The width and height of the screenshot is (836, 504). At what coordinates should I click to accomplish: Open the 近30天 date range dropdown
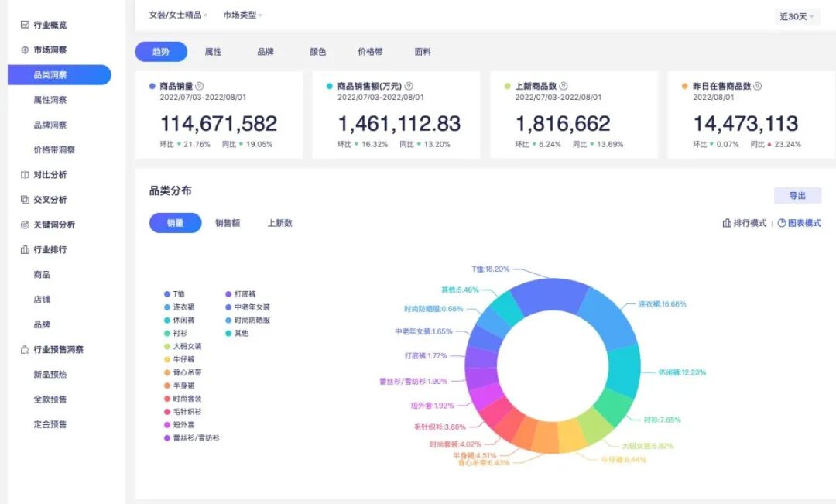tap(797, 16)
